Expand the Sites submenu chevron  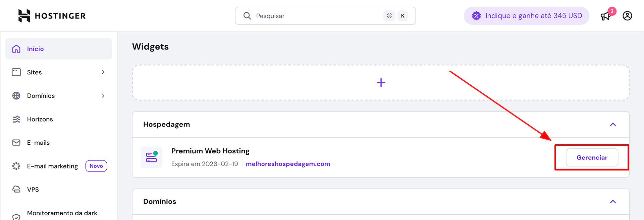click(103, 72)
